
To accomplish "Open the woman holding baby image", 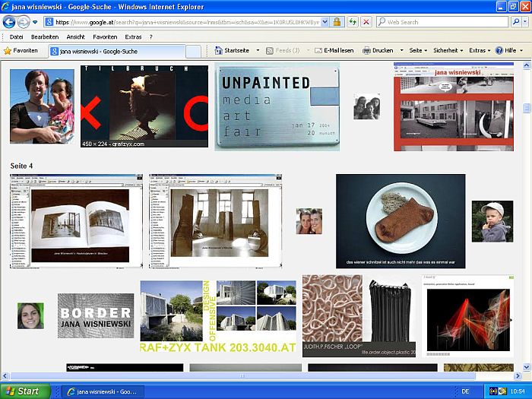I will (42, 106).
